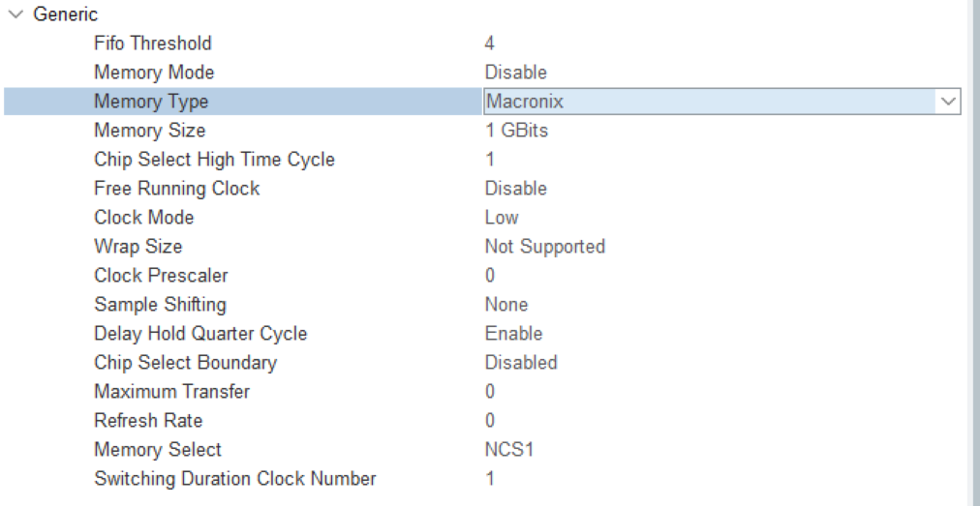Edit Switching Duration Clock Number value
Screen dimensions: 980x506
490,479
